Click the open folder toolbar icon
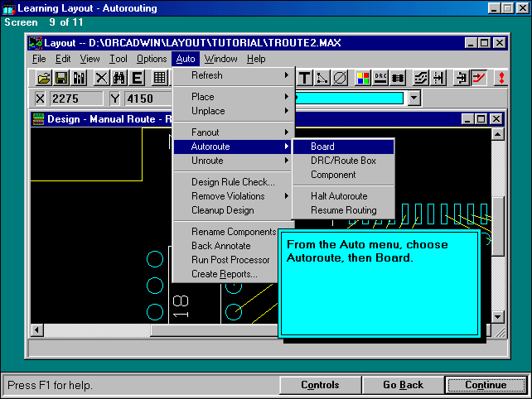 [44, 78]
